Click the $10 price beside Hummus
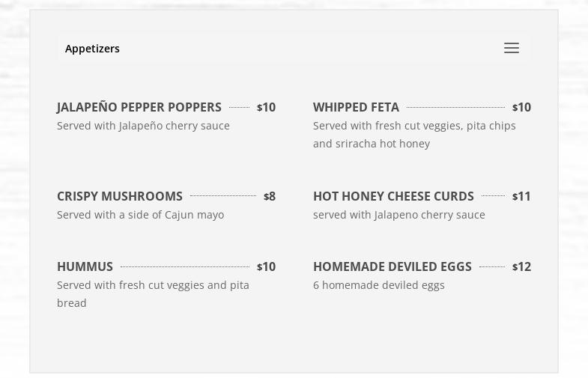Screen dimensions: 588x378 pos(266,266)
